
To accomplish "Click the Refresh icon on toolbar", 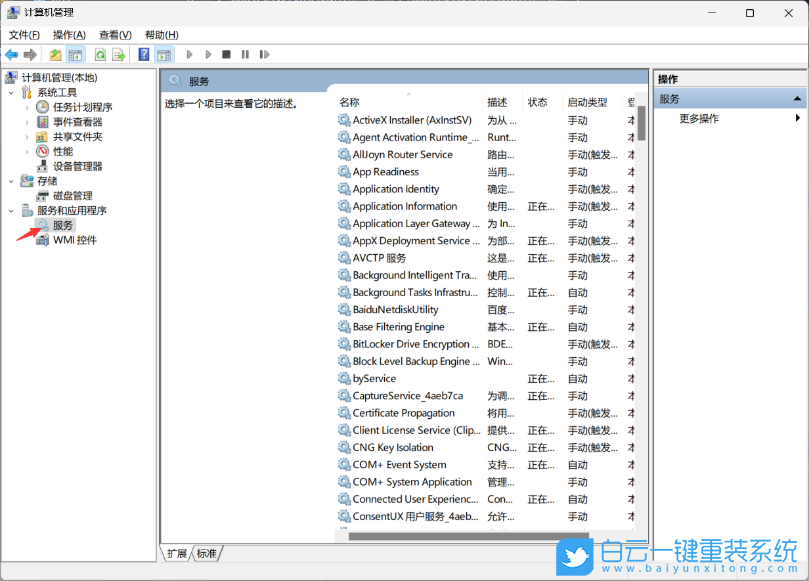I will coord(101,55).
